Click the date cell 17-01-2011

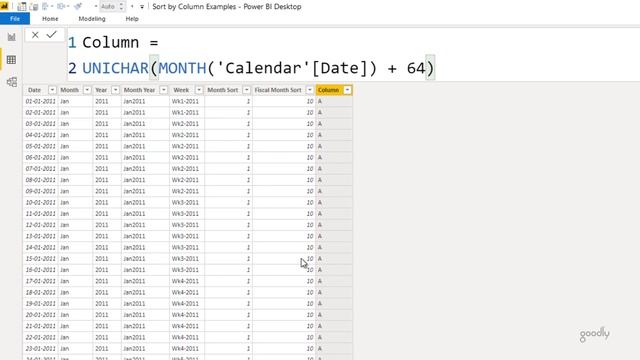click(40, 281)
